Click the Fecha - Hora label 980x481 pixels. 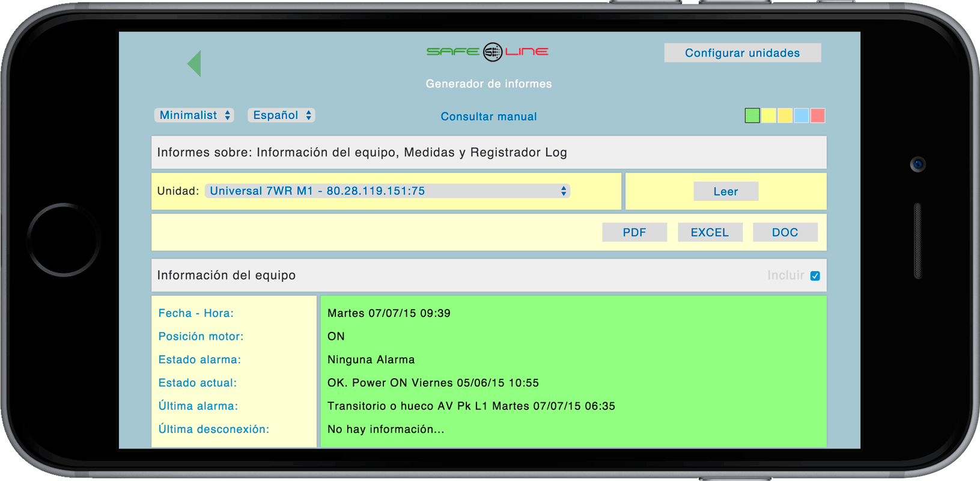coord(196,313)
